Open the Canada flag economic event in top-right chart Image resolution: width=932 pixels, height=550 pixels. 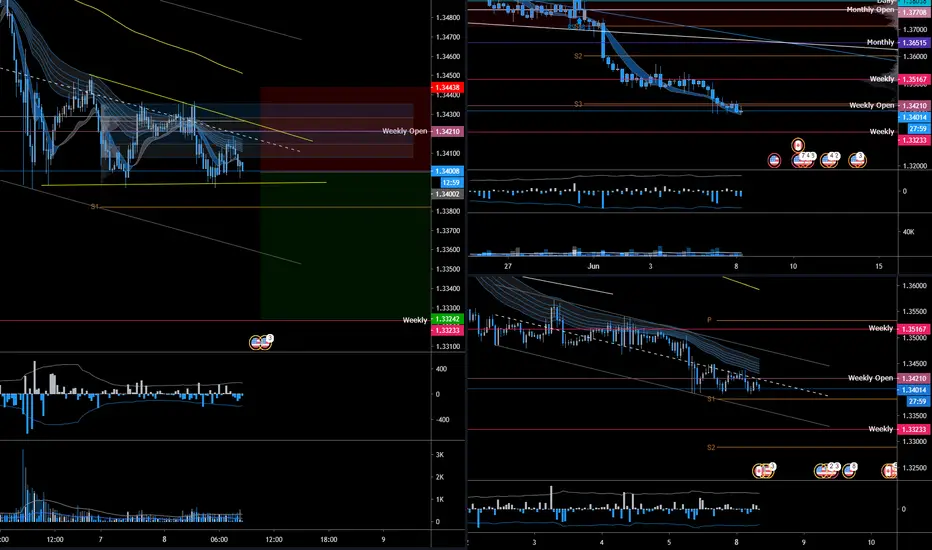798,145
